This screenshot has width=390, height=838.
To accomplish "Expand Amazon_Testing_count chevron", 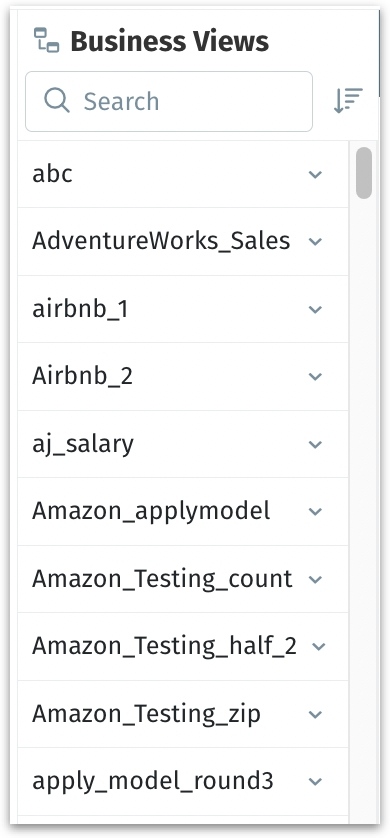I will coord(316,579).
